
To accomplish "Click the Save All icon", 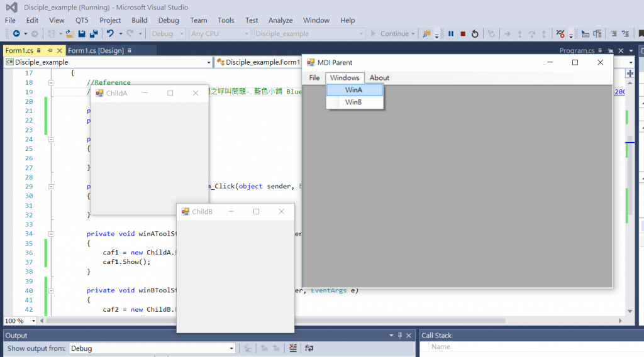I will [94, 34].
